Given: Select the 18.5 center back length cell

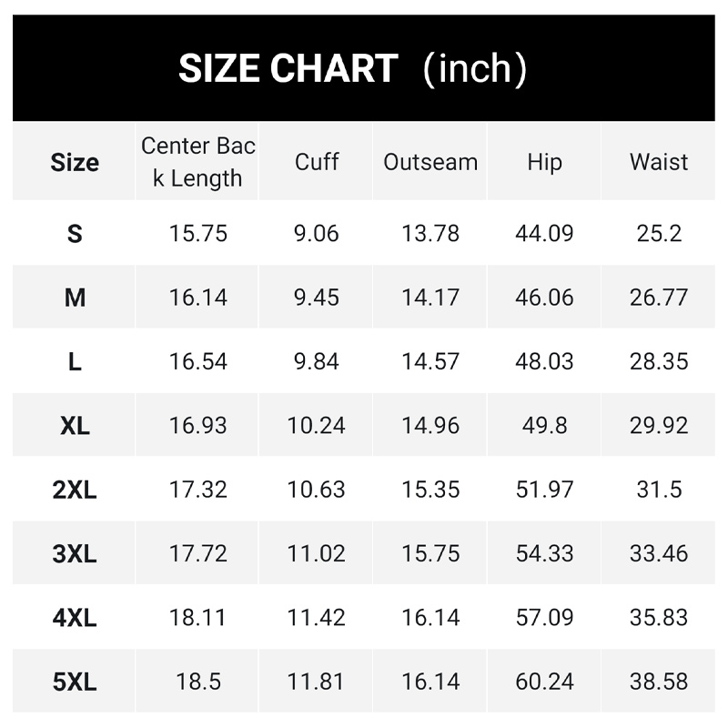Looking at the screenshot, I should point(198,682).
